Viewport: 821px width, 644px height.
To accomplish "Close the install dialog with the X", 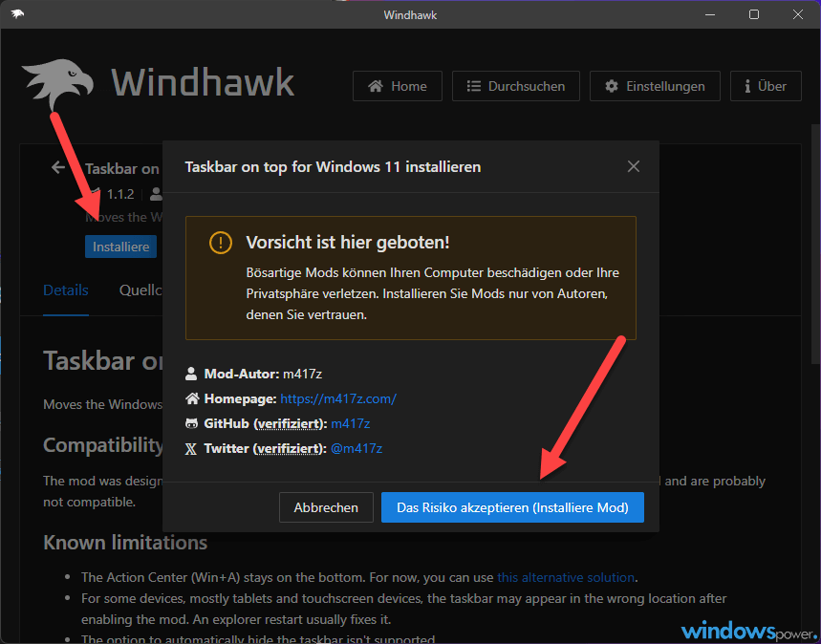I will click(634, 166).
